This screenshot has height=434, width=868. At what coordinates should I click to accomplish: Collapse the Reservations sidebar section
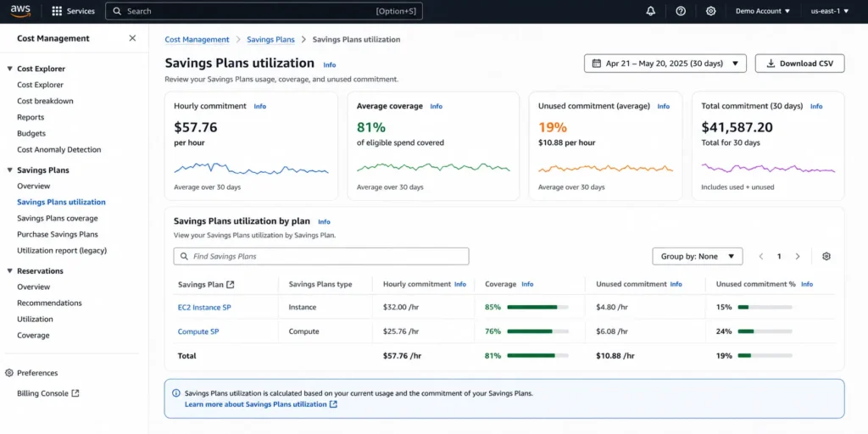[x=10, y=271]
